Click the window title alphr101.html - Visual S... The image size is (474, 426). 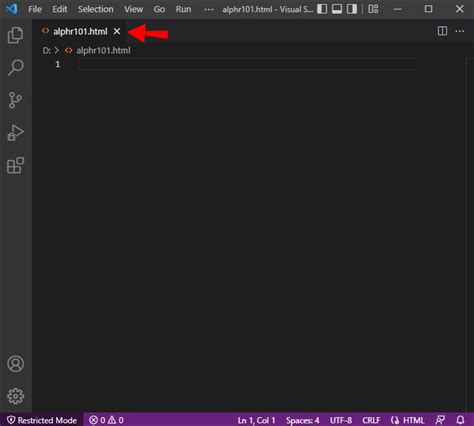point(267,9)
